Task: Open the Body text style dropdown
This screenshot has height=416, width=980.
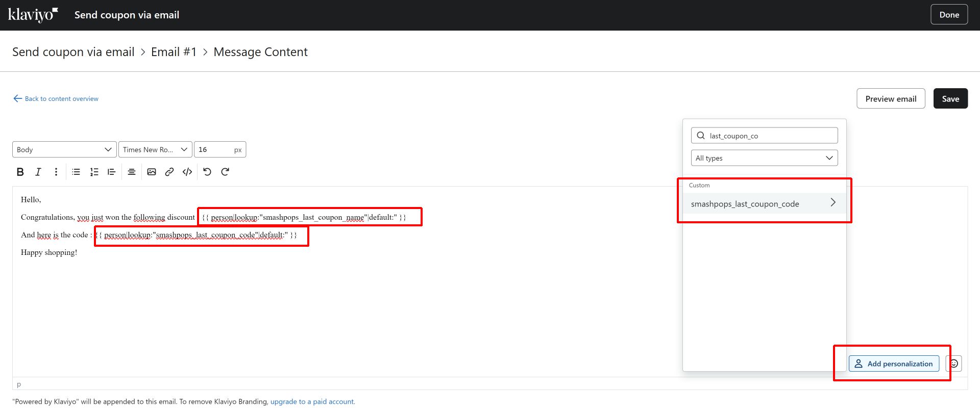Action: pos(64,149)
